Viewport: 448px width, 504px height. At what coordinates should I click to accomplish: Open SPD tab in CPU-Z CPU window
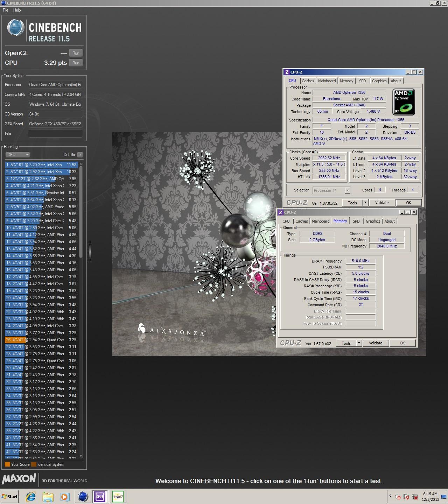363,81
